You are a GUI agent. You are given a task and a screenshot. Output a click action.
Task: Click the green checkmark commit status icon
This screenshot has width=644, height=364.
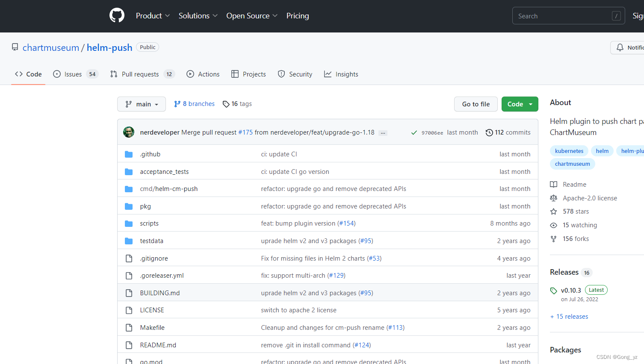point(414,132)
